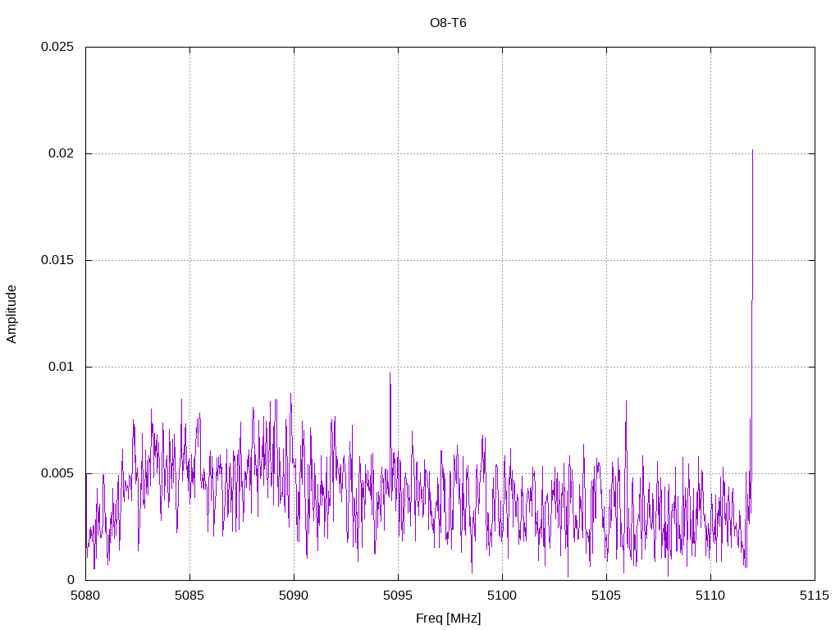Click the 5090 x-axis tick label
This screenshot has width=840, height=630.
click(294, 596)
